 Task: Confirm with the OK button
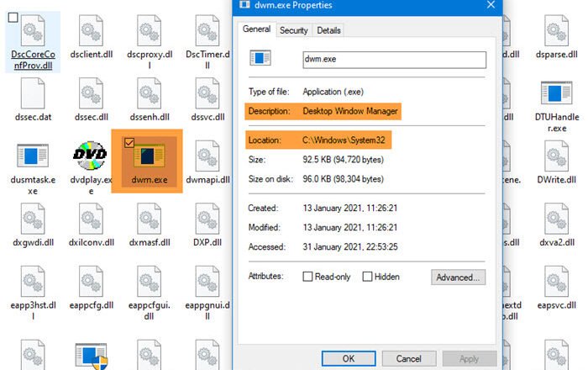coord(349,359)
